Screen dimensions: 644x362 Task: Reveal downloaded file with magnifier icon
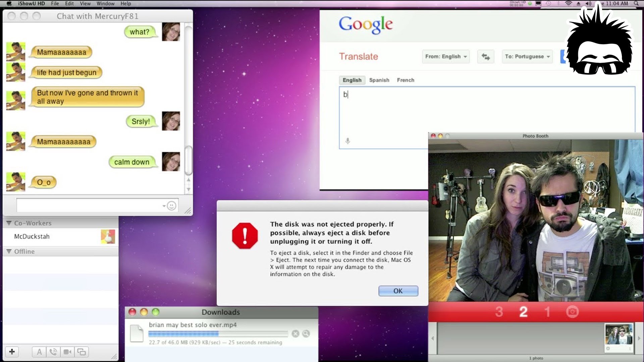[x=306, y=334]
